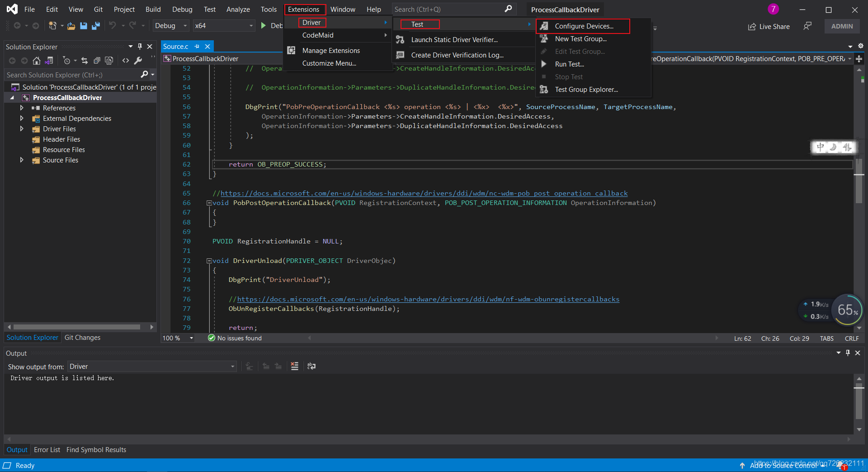Click the Save All toolbar icon
The image size is (868, 472).
tap(95, 26)
